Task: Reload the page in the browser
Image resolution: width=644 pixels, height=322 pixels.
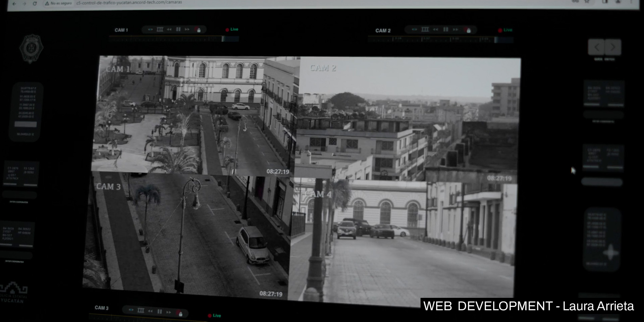Action: point(35,3)
